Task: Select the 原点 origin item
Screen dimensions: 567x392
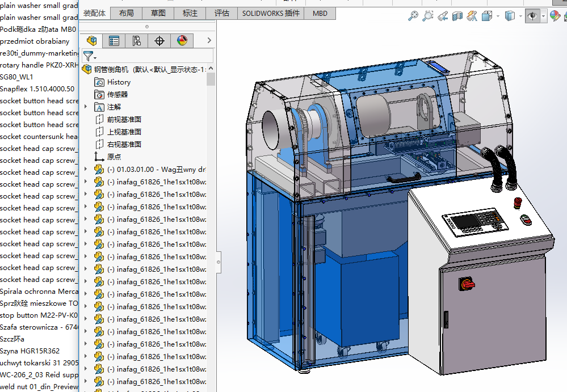Action: tap(114, 157)
